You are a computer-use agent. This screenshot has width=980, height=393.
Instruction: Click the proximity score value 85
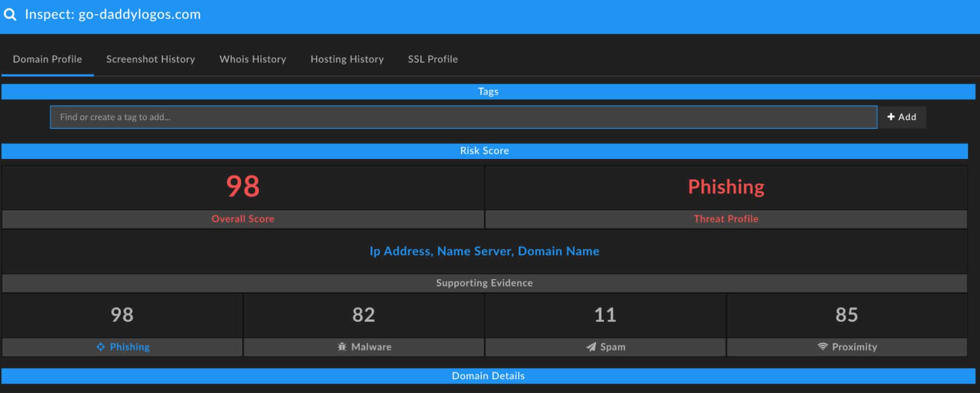(847, 315)
